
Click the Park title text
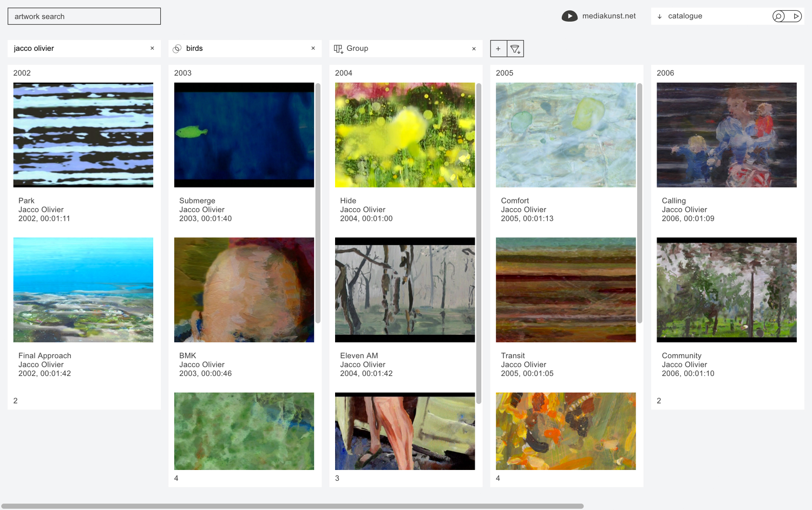(27, 201)
